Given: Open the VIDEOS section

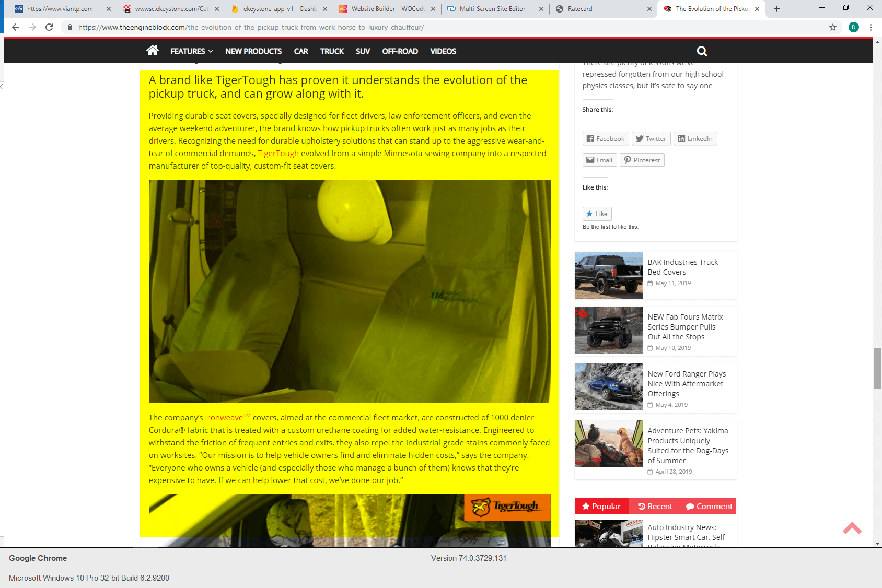Looking at the screenshot, I should [443, 51].
